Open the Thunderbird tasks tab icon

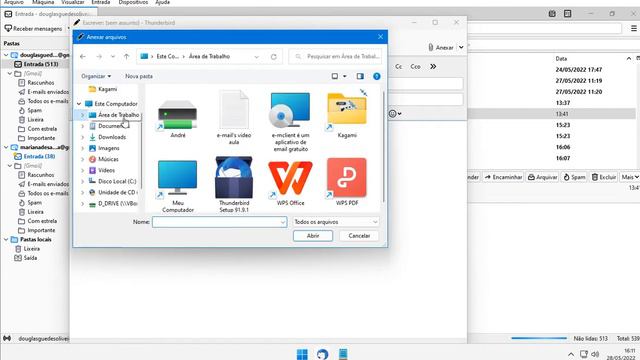[x=567, y=13]
